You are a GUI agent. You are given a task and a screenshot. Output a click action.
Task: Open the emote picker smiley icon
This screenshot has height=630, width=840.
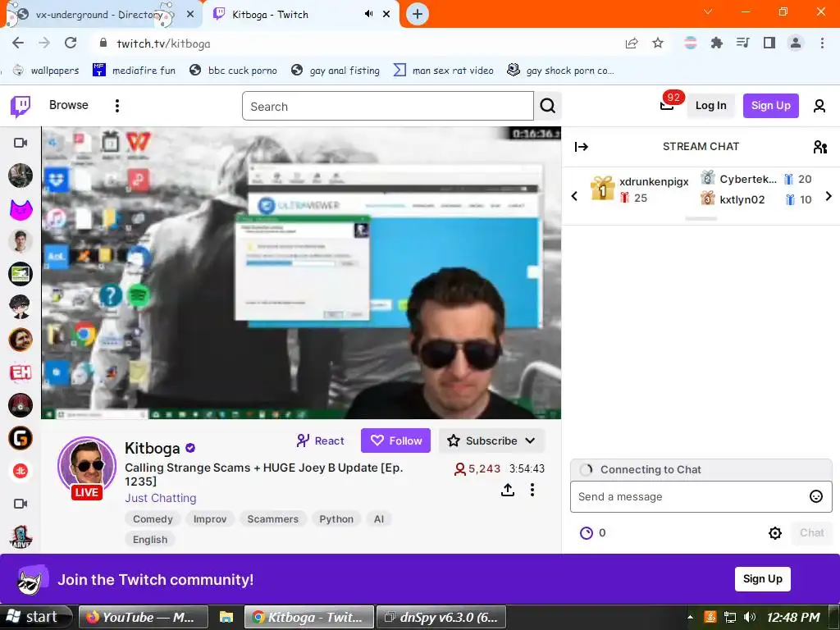(x=815, y=496)
